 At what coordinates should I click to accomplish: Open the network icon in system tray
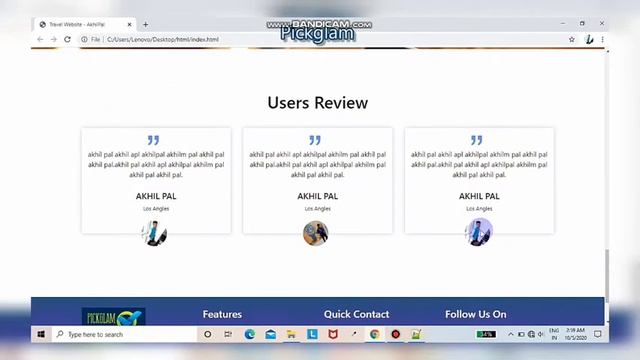pyautogui.click(x=531, y=334)
